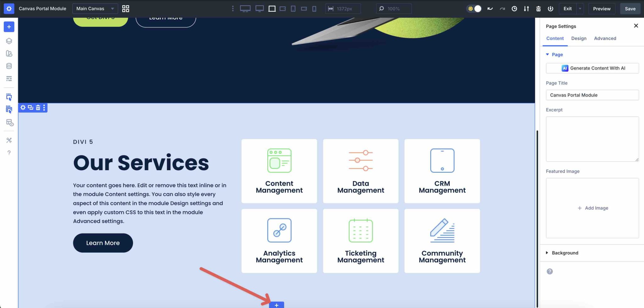Screen dimensions: 644x308
Task: Switch to the Design tab
Action: coord(579,38)
